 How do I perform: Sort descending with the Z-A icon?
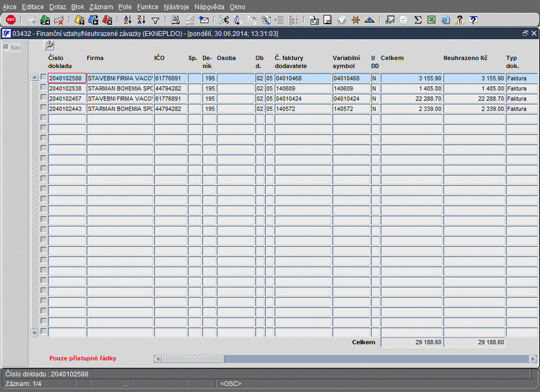point(141,20)
